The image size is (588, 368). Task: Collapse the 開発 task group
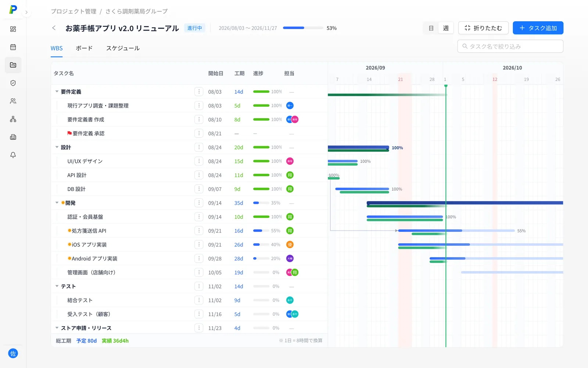point(57,203)
